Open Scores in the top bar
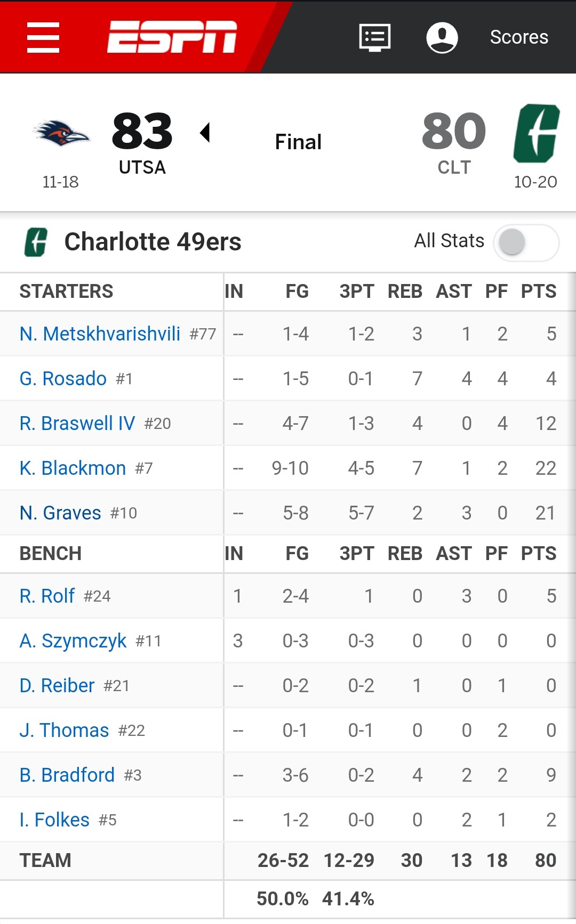This screenshot has height=924, width=576. (519, 37)
